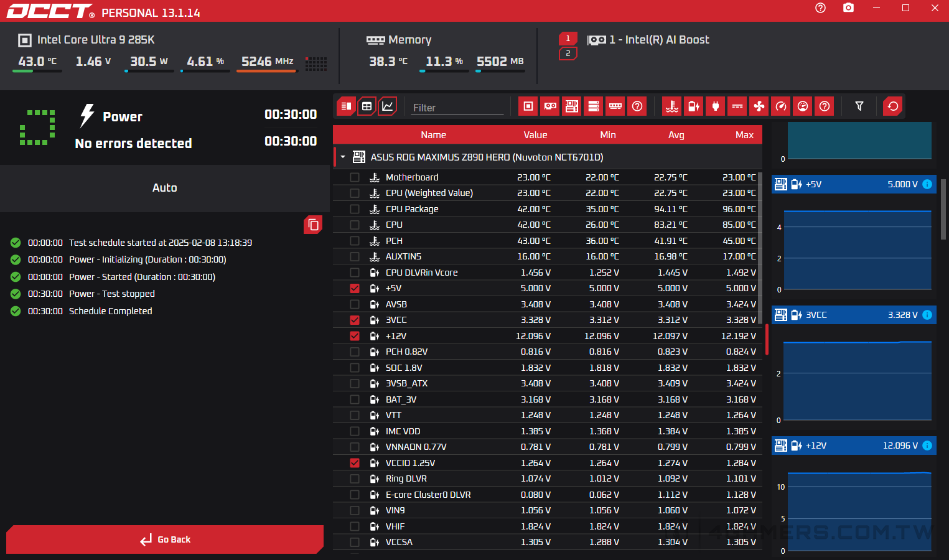Sort by the Max column header
The height and width of the screenshot is (560, 949).
point(744,135)
